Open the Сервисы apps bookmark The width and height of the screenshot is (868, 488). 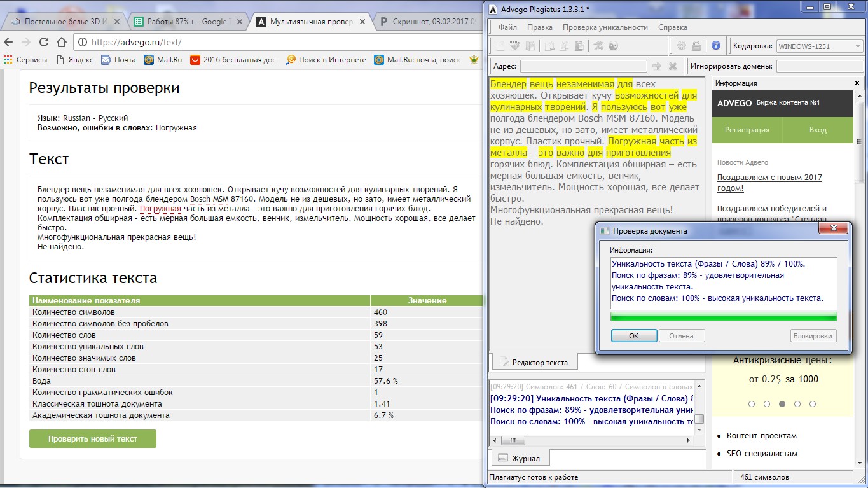point(25,59)
